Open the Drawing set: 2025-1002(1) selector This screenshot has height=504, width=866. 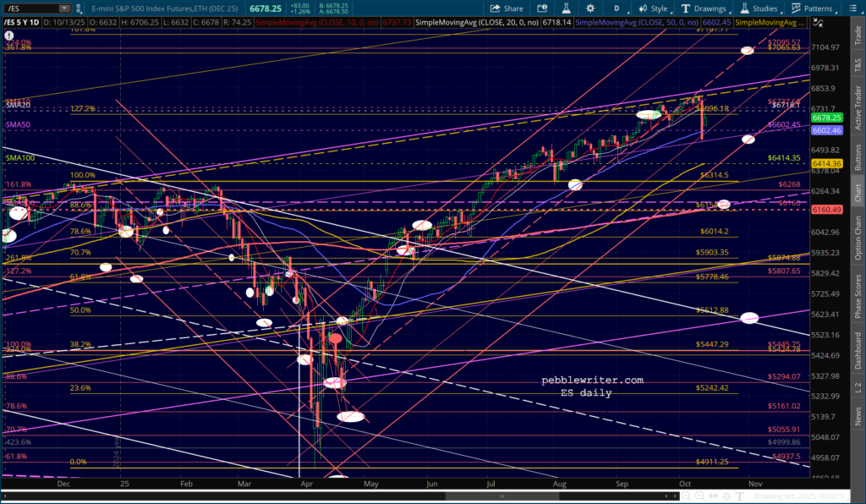click(x=801, y=496)
